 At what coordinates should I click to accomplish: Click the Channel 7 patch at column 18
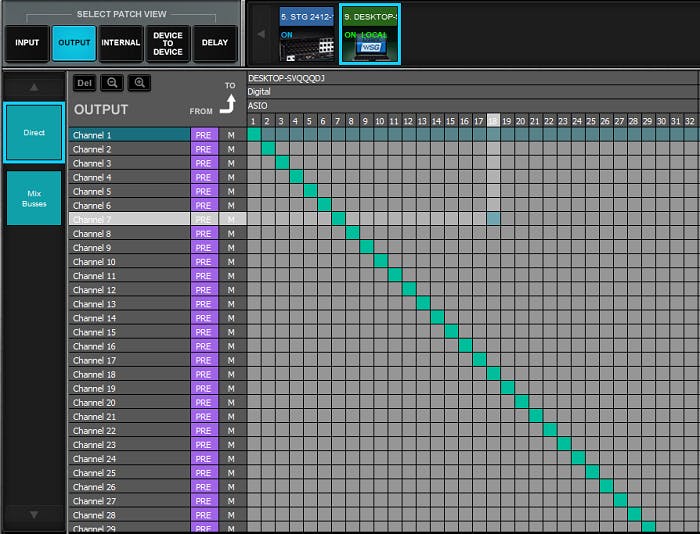tap(494, 219)
